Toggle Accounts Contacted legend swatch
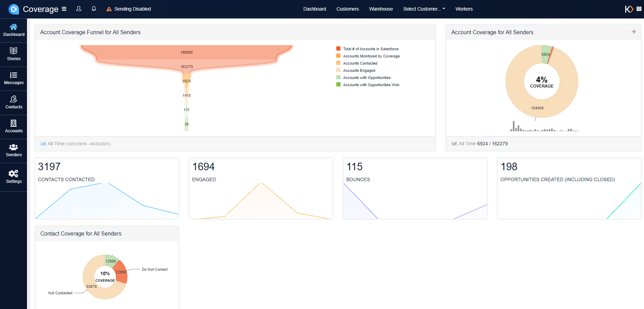This screenshot has width=644, height=309. point(338,63)
